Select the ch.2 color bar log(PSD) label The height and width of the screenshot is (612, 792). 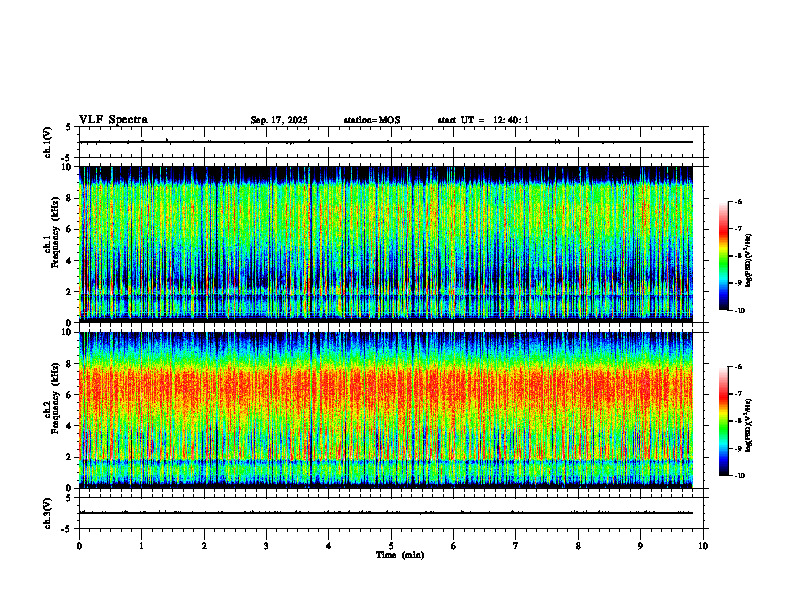(x=749, y=426)
